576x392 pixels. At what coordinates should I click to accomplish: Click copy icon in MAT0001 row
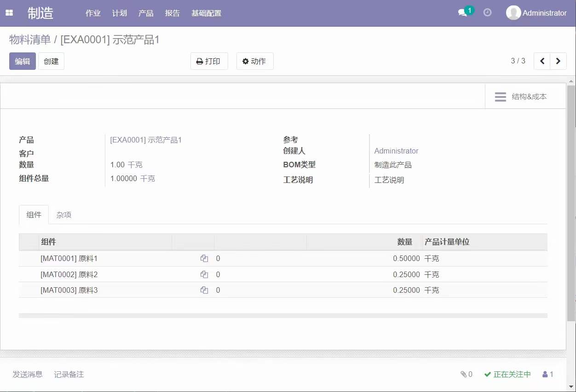pyautogui.click(x=204, y=259)
